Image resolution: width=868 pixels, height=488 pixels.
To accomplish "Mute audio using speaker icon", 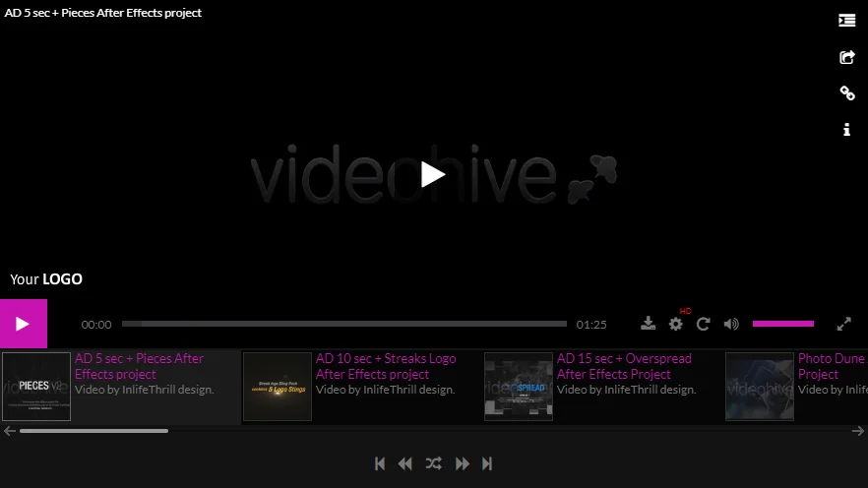I will coord(730,325).
